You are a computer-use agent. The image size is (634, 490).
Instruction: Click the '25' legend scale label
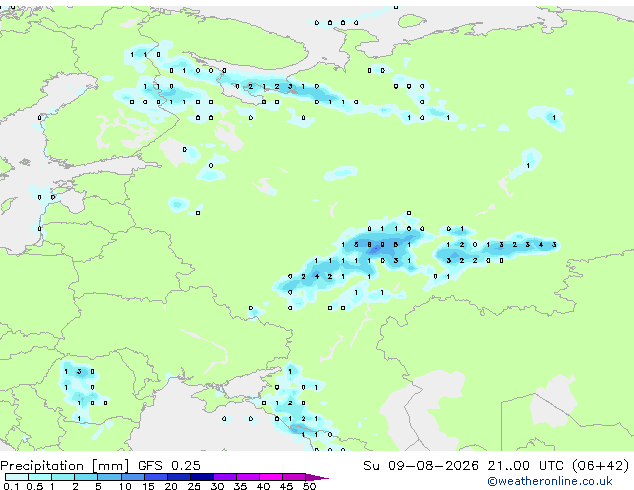pyautogui.click(x=194, y=486)
